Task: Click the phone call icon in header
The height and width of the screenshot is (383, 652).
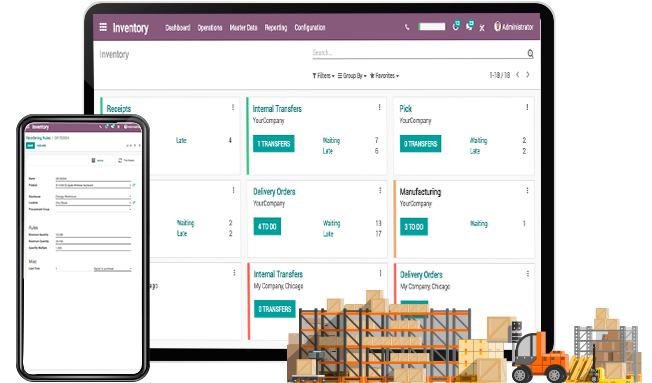Action: (x=407, y=27)
